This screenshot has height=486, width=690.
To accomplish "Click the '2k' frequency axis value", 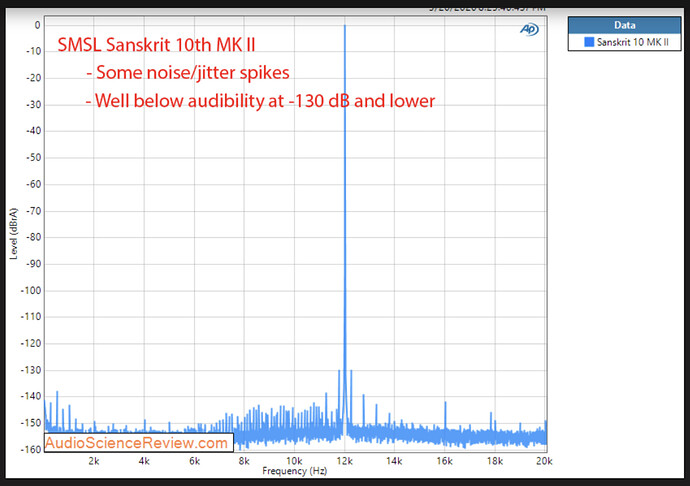I will (x=94, y=461).
